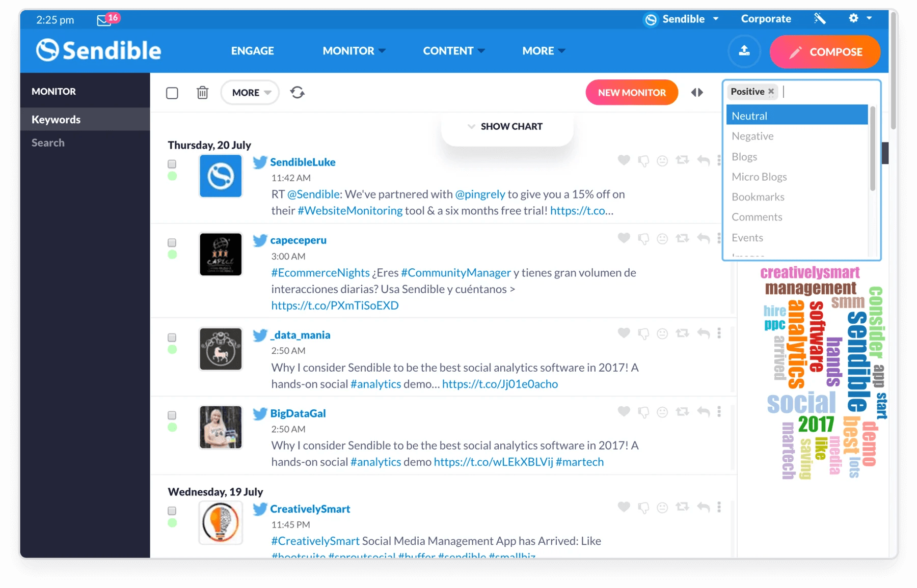Switch to the Keywords section in the sidebar
The image size is (917, 588).
pyautogui.click(x=56, y=119)
